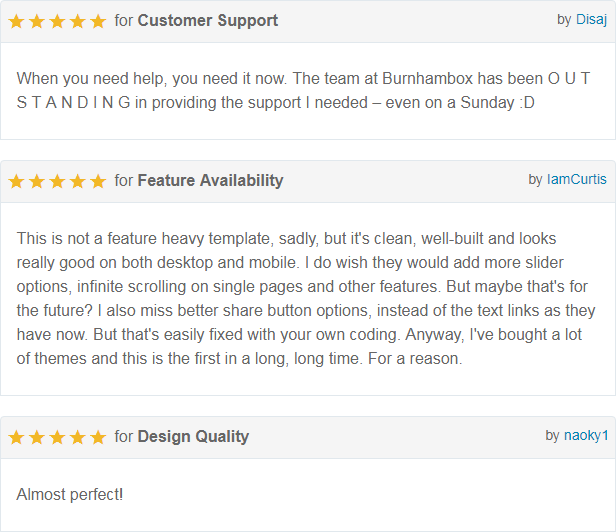The width and height of the screenshot is (616, 532).
Task: Click third star in Customer Support review
Action: [x=57, y=21]
